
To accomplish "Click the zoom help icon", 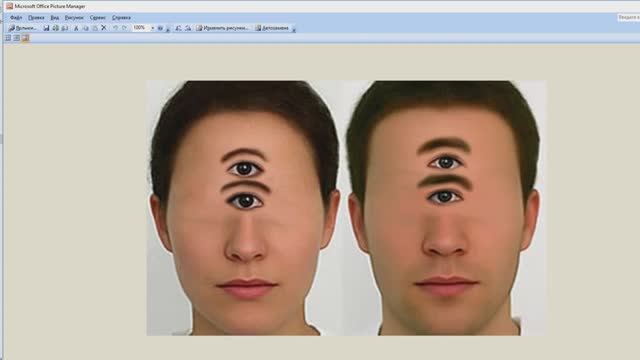I will [160, 28].
